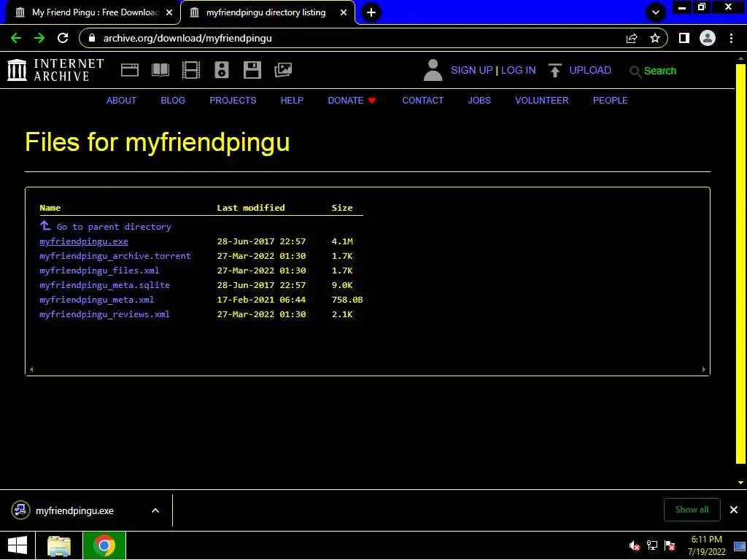The width and height of the screenshot is (747, 560).
Task: Close the My Friend Pingu tab
Action: 169,12
